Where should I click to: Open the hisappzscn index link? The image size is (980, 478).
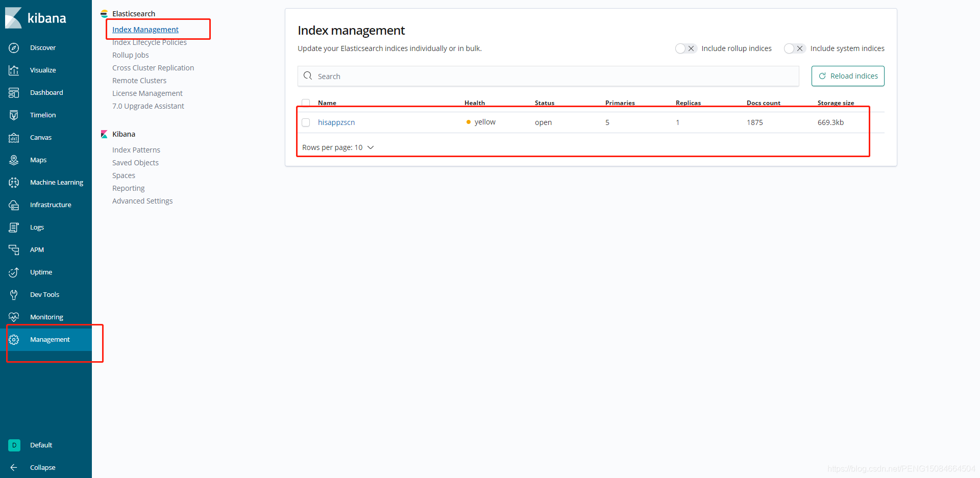tap(336, 122)
